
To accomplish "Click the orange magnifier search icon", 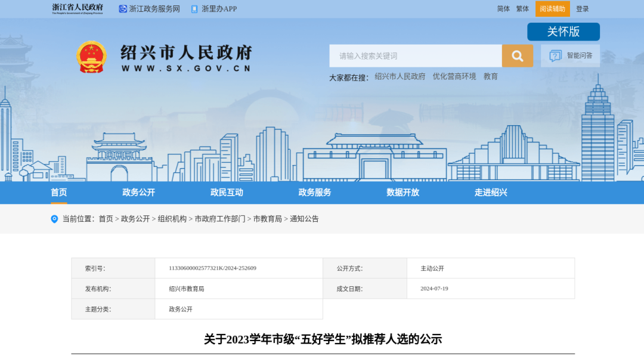I will point(517,56).
